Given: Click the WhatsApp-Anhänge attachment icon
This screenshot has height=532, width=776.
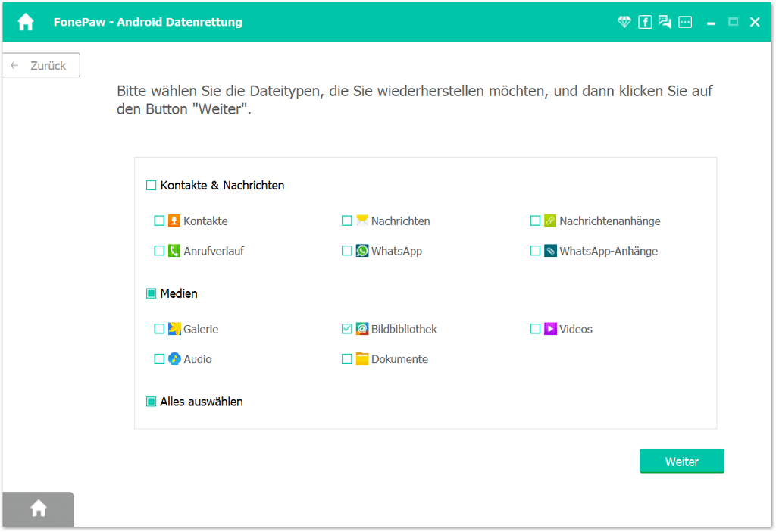Looking at the screenshot, I should [x=549, y=251].
